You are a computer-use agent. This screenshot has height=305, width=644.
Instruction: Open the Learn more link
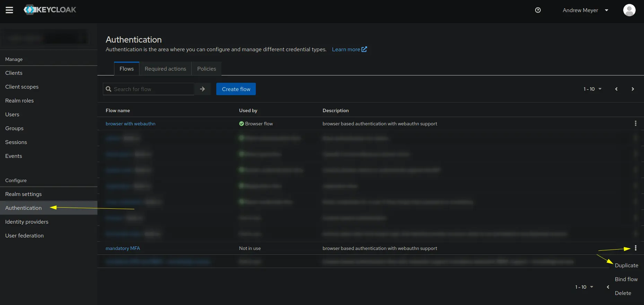point(349,49)
